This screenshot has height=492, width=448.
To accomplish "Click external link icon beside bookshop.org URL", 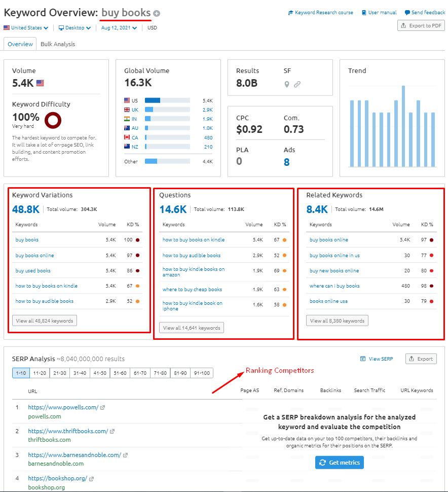I will click(92, 478).
